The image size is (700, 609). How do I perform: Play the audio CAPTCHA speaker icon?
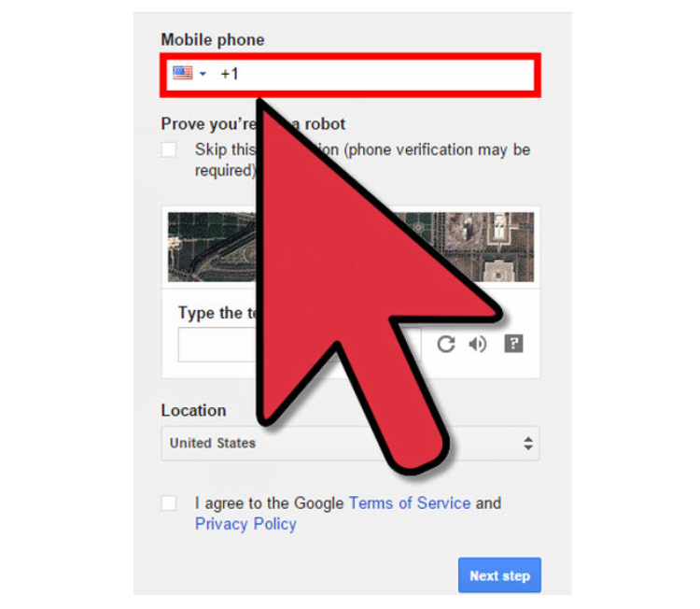[477, 344]
